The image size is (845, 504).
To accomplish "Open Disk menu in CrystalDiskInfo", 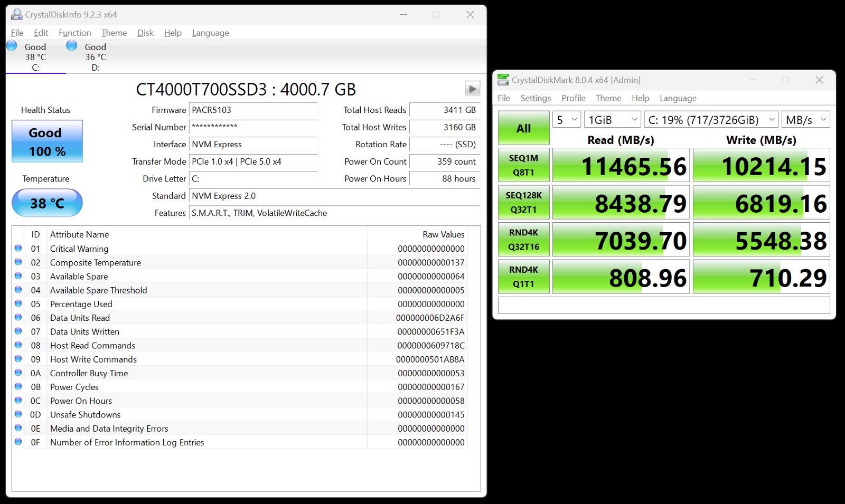I will click(145, 33).
